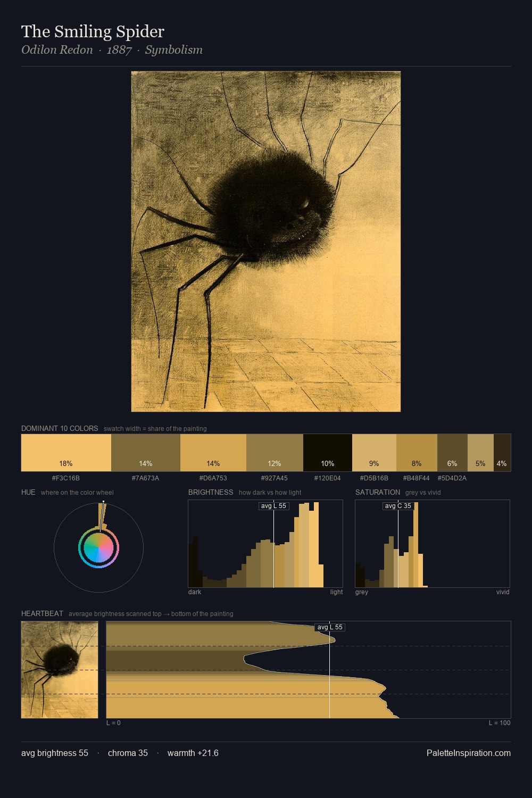Click 'avg brightness 55' in the footer
Image resolution: width=532 pixels, height=798 pixels.
[x=55, y=753]
